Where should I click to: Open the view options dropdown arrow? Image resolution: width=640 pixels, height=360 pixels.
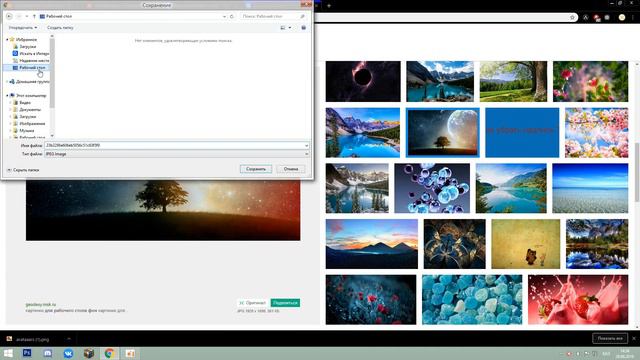point(290,28)
